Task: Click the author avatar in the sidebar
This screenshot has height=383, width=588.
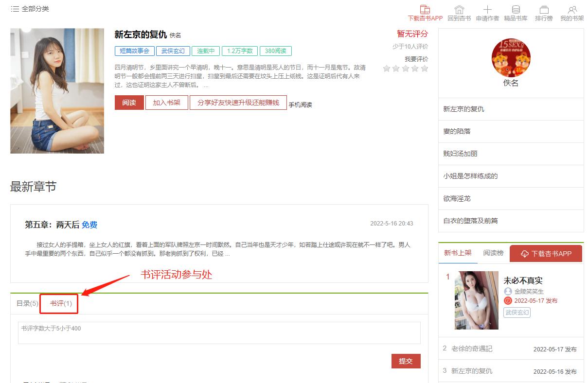Action: click(x=511, y=58)
